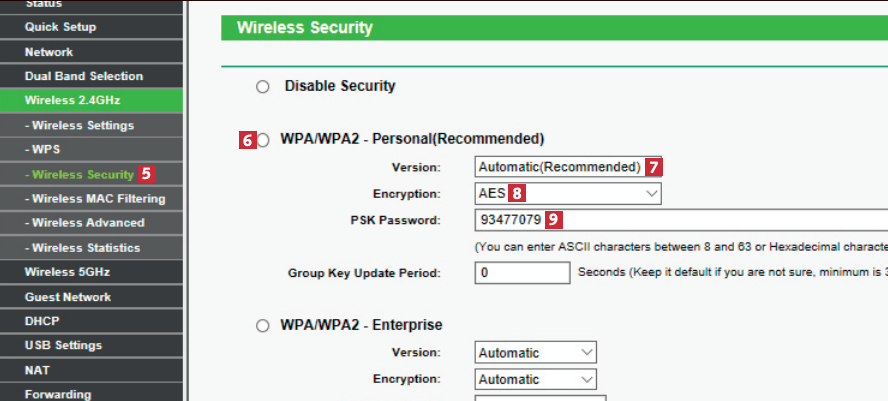
Task: Click the Group Key Update Period field
Action: pos(522,273)
